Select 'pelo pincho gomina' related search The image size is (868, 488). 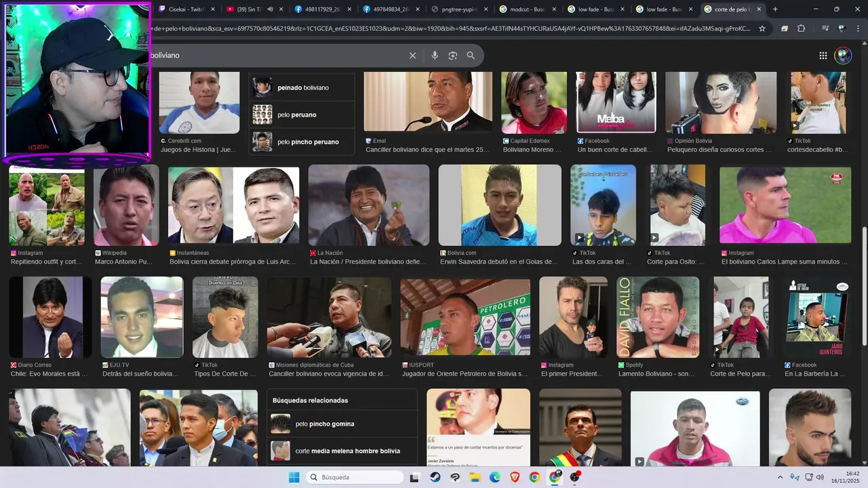342,424
